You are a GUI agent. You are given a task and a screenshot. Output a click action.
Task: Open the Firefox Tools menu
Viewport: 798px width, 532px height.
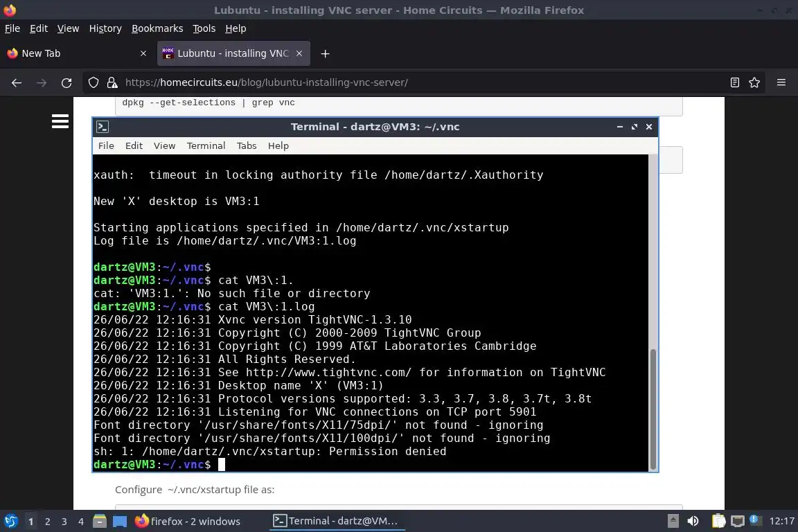pos(204,28)
